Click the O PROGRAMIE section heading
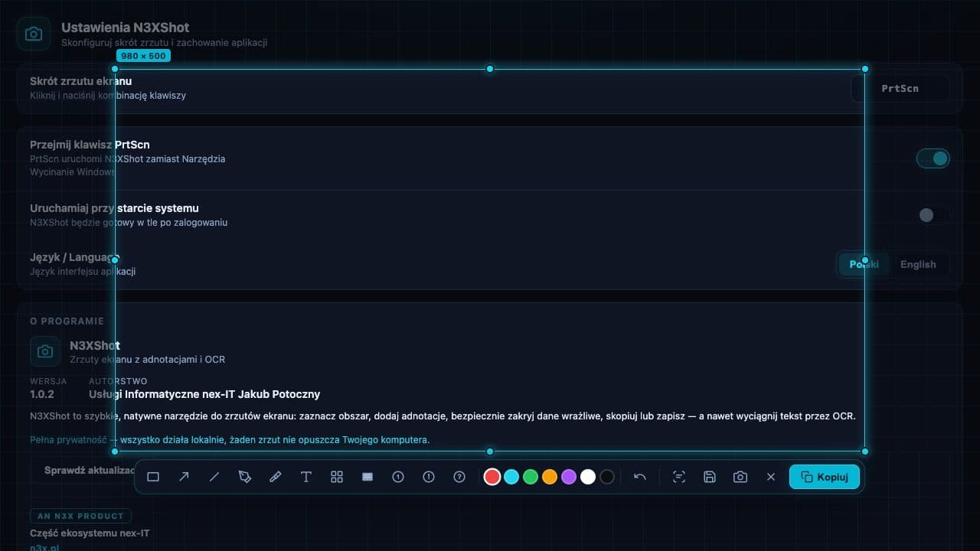980x551 pixels. click(x=67, y=321)
